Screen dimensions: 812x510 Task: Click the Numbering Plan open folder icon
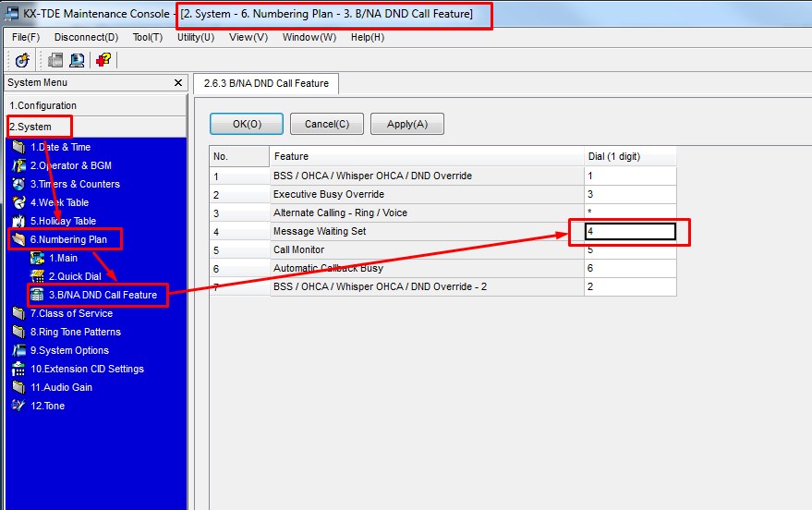(x=18, y=239)
